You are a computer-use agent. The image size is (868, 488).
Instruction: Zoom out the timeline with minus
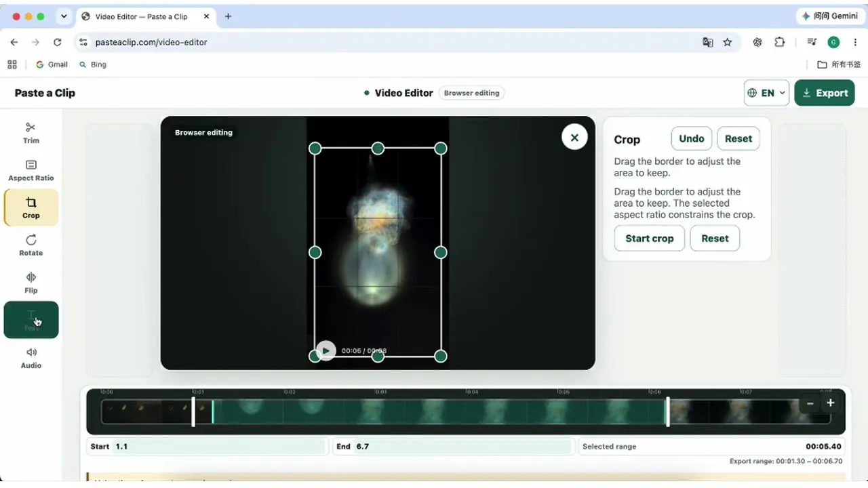[810, 403]
